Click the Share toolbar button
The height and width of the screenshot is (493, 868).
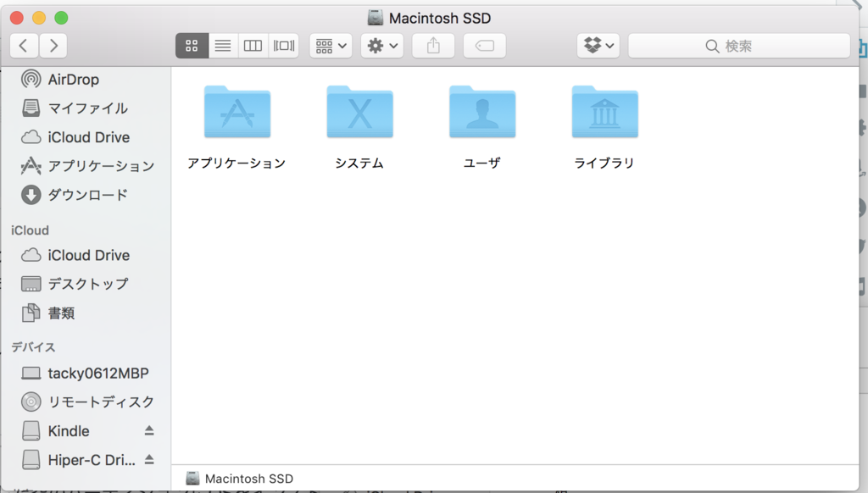pyautogui.click(x=433, y=46)
